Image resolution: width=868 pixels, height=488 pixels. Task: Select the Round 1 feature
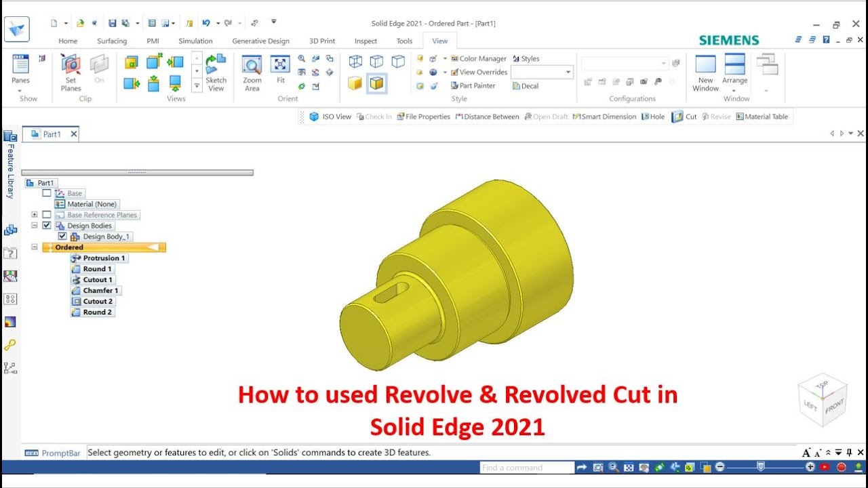pyautogui.click(x=92, y=269)
